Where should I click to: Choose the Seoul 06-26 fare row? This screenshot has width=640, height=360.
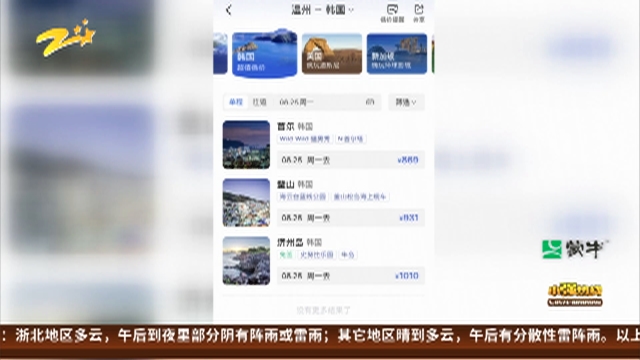(x=351, y=160)
